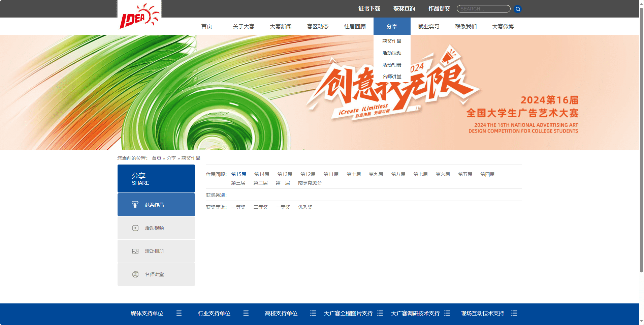
Task: Expand the 行业支持单位 list icon
Action: tap(246, 313)
